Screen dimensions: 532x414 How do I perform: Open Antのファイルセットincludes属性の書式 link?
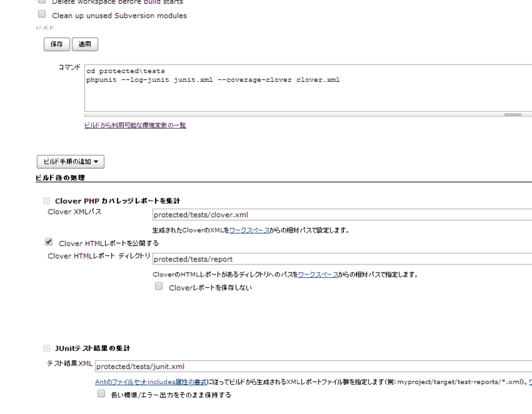(x=151, y=382)
